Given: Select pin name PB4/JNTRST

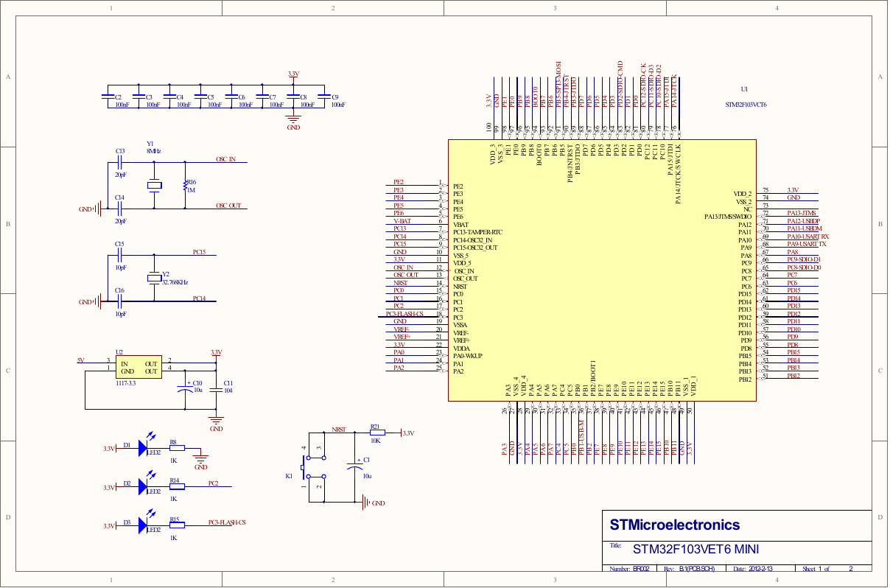Looking at the screenshot, I should 570,164.
